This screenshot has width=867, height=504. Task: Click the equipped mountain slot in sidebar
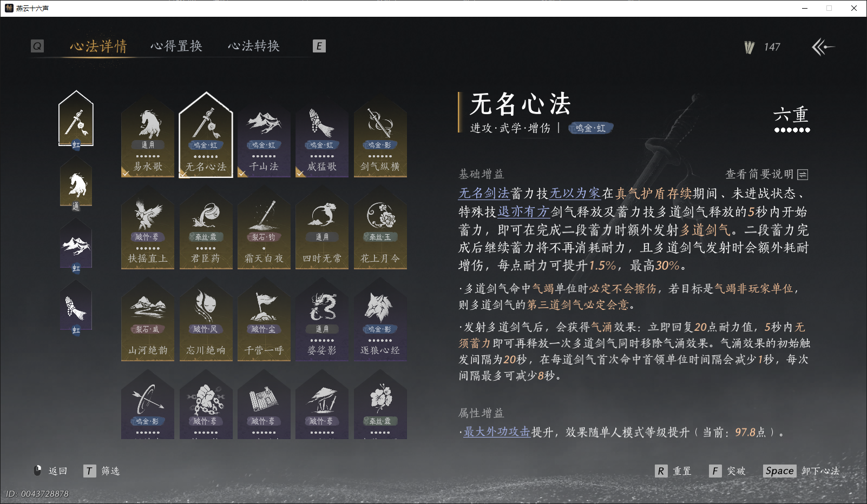(76, 246)
